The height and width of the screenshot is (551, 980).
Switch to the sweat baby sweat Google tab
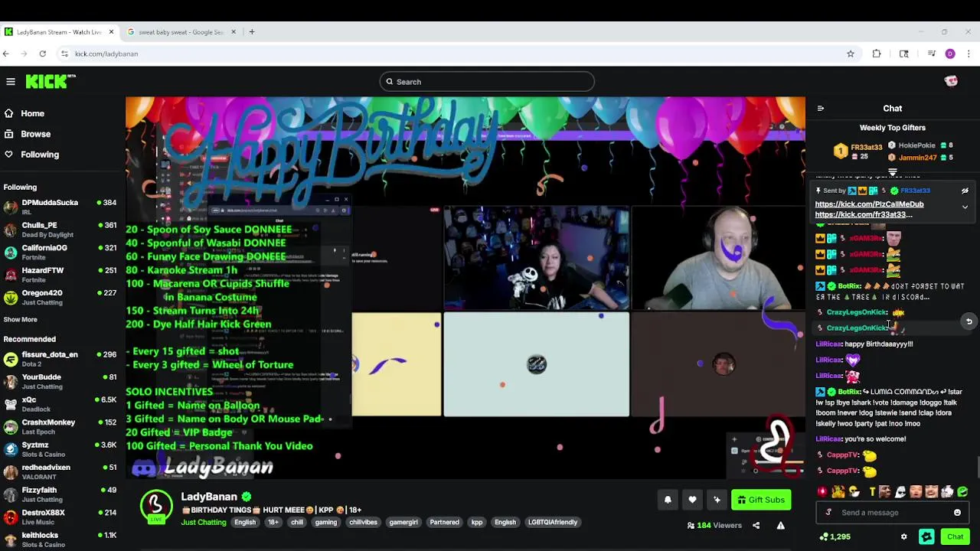(181, 32)
